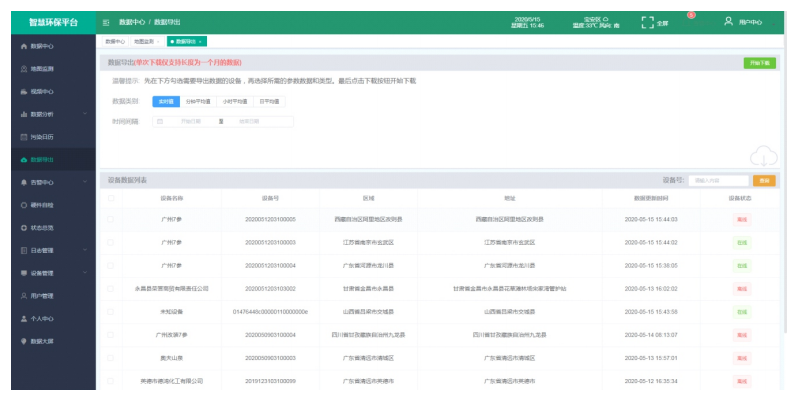This screenshot has height=418, width=802.
Task: Click the fullscreen (全屏) icon
Action: coord(647,22)
